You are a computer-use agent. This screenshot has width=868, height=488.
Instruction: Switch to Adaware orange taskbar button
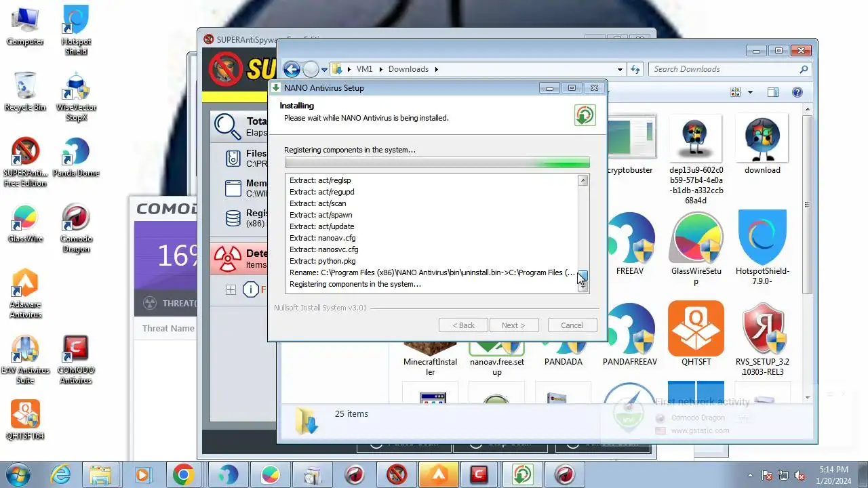439,474
